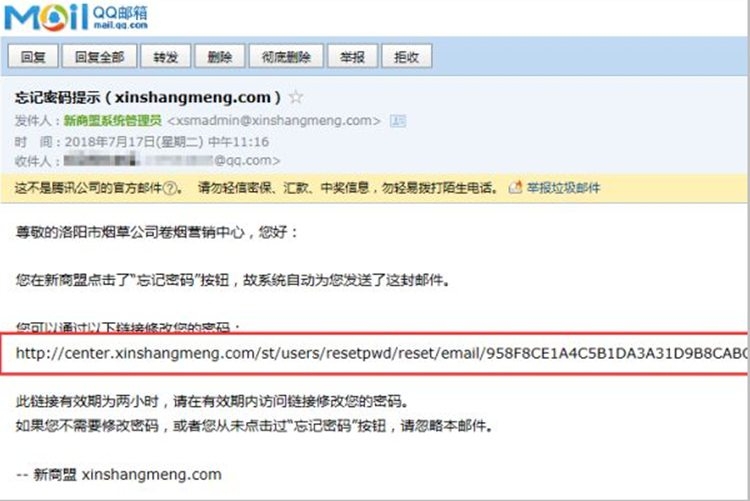750x501 pixels.
Task: Delete the email with 删除
Action: [x=220, y=56]
